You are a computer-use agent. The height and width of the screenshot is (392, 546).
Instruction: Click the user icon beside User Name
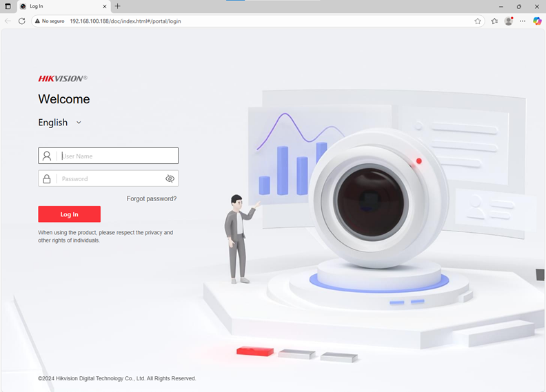coord(47,156)
